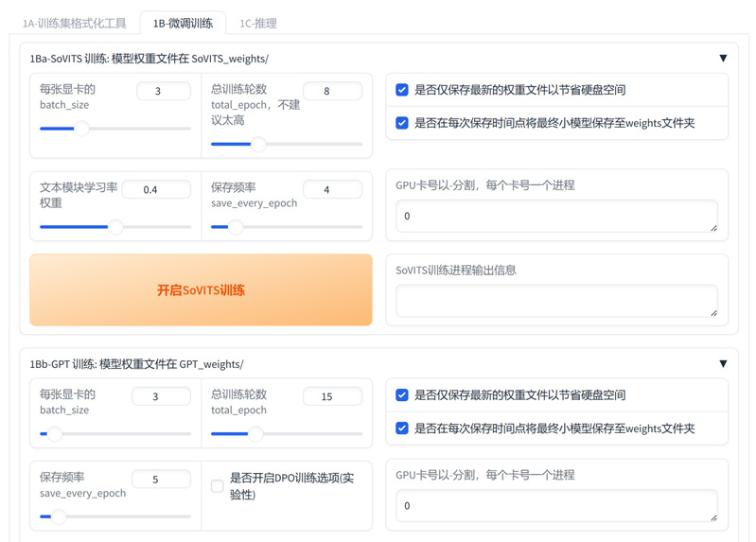
Task: Click the GPT total_epoch number field
Action: click(x=332, y=397)
